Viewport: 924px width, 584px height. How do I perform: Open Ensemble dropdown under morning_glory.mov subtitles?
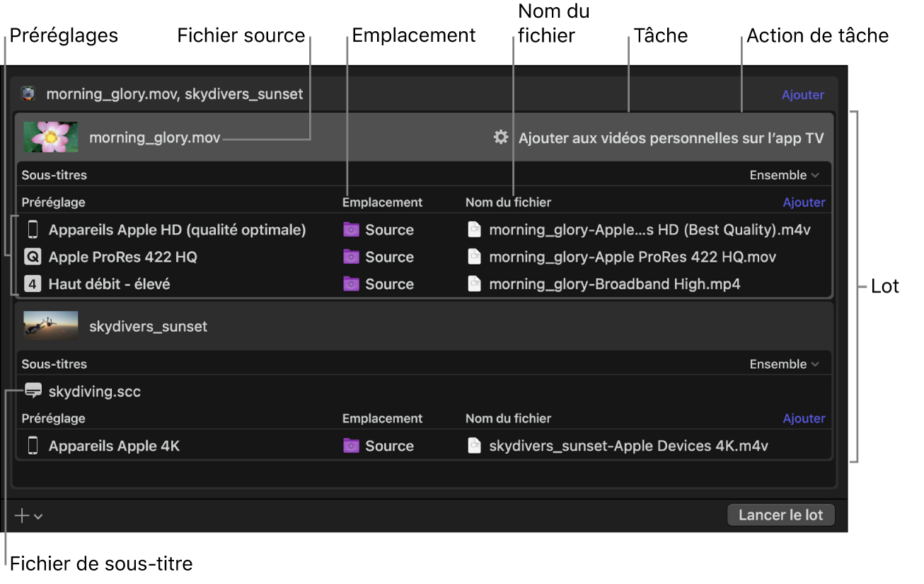pos(784,175)
